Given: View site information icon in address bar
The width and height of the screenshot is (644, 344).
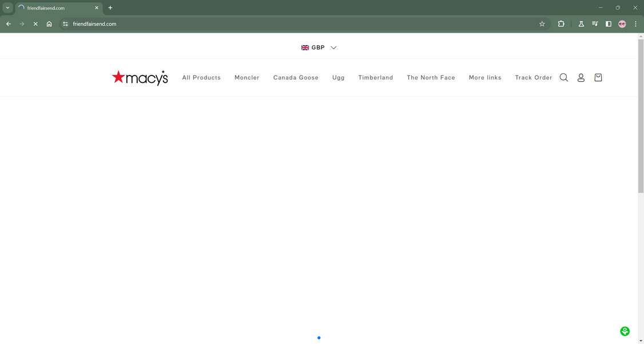Looking at the screenshot, I should click(x=65, y=24).
